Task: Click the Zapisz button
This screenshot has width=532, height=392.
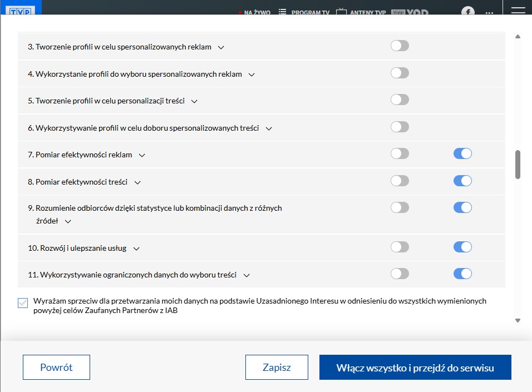Action: tap(277, 368)
